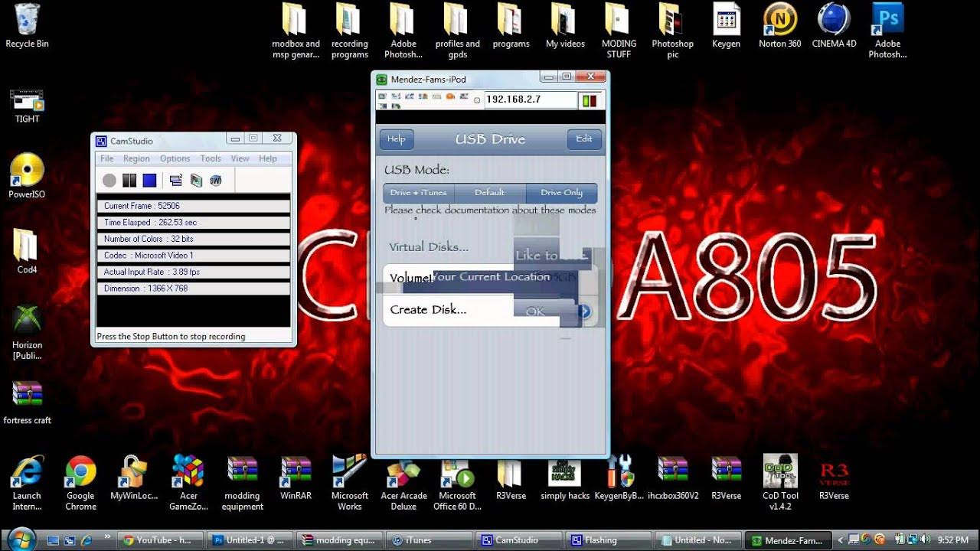The height and width of the screenshot is (551, 980).
Task: Click the Edit button in USB Drive
Action: (x=584, y=139)
